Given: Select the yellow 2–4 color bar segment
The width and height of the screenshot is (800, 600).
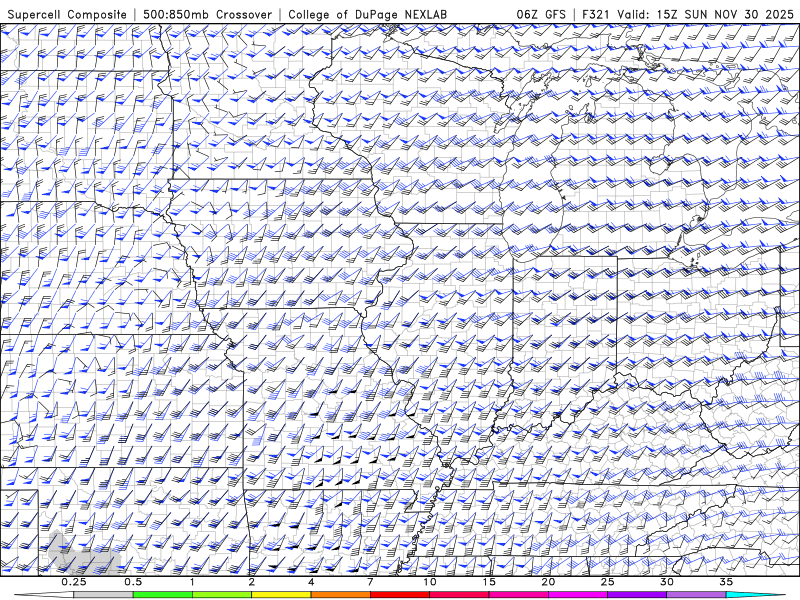Looking at the screenshot, I should pyautogui.click(x=281, y=595).
